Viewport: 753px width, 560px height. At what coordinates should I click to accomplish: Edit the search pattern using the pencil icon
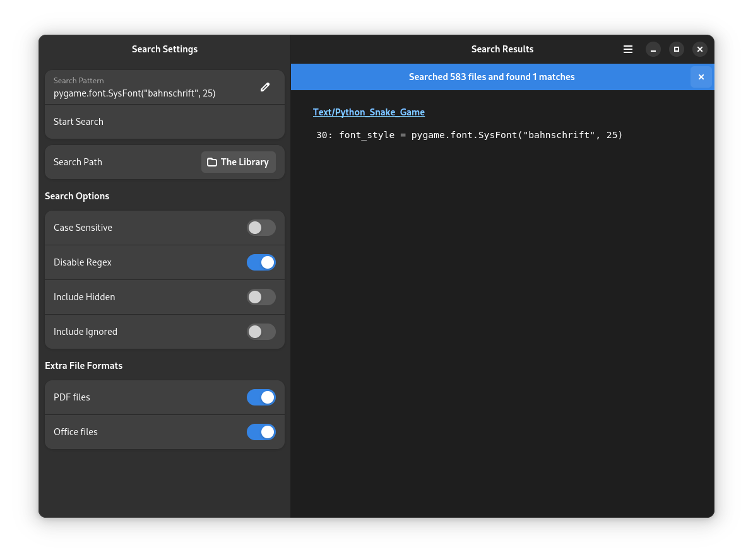pos(265,87)
